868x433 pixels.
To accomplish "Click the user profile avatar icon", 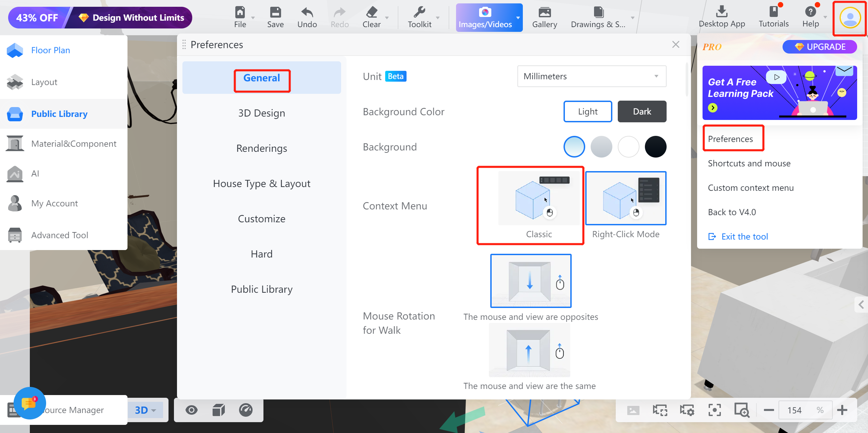I will 850,18.
